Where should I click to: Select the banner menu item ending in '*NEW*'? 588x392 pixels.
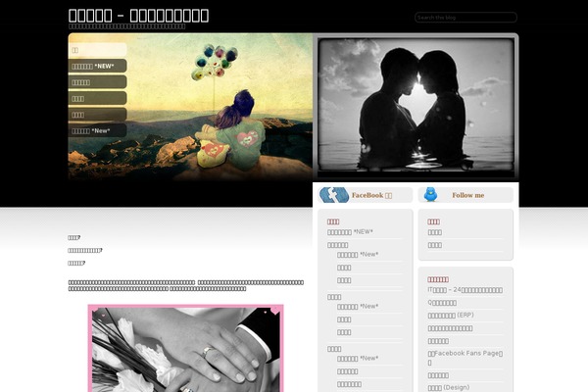tap(97, 66)
